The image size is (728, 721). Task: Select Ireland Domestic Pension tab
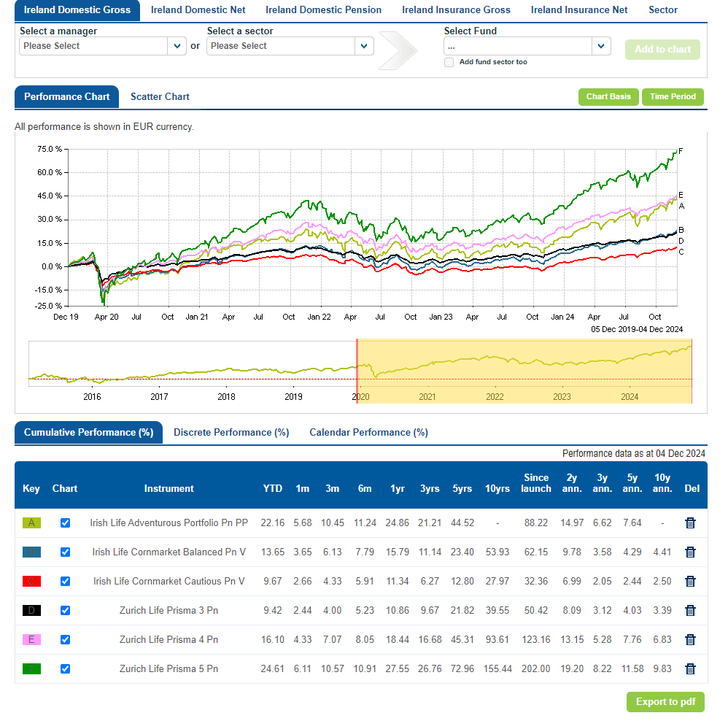pos(324,10)
